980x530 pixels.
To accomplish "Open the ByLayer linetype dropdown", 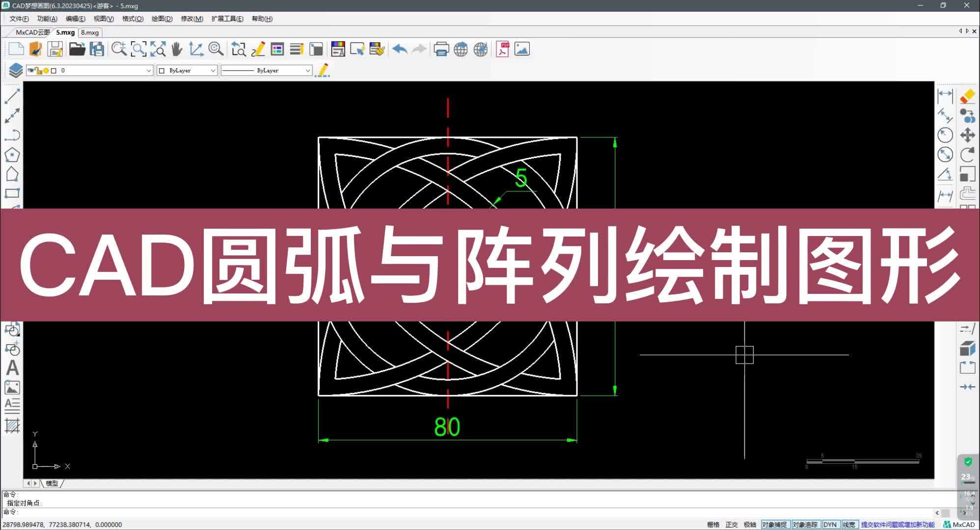I will click(x=308, y=70).
